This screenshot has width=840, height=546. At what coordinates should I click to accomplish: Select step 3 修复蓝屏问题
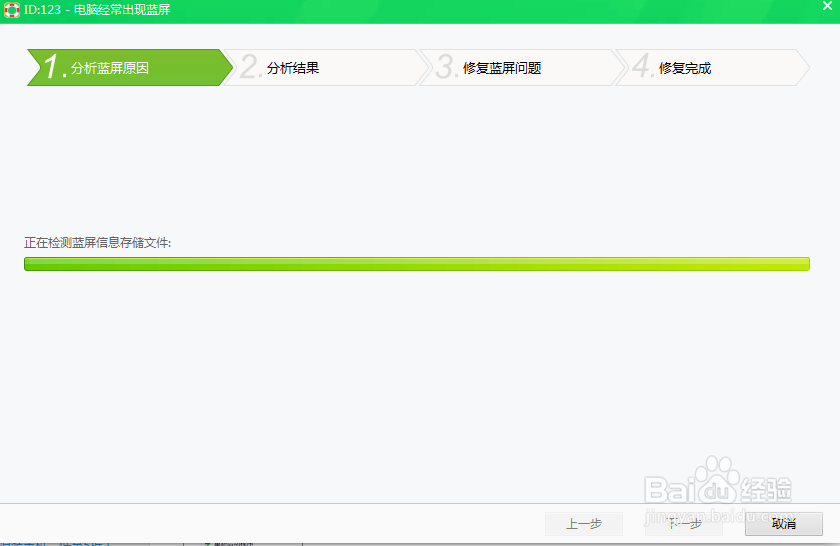point(522,68)
